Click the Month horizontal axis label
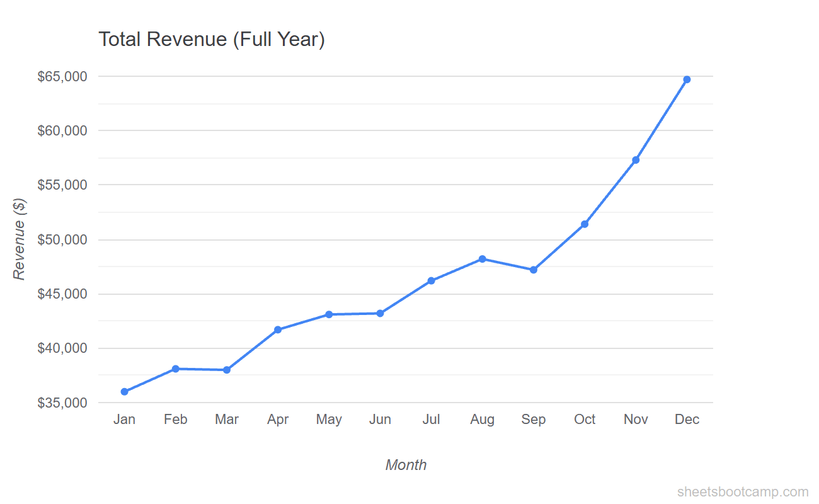 click(406, 465)
